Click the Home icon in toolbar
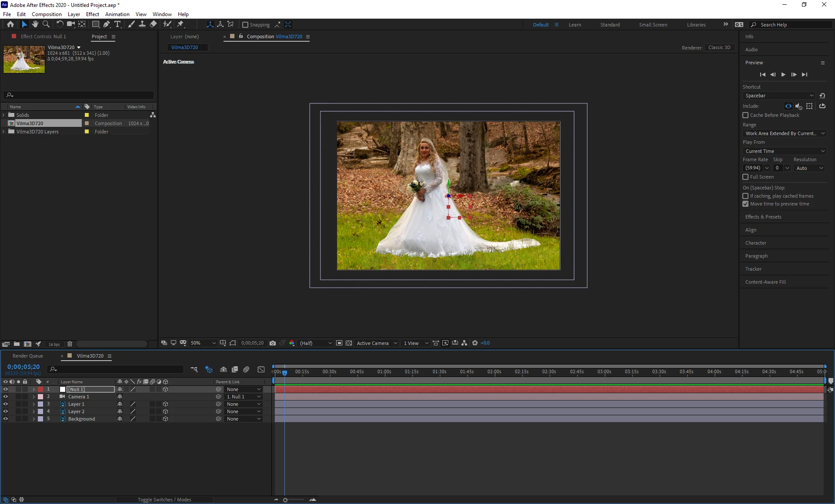The width and height of the screenshot is (835, 504). point(10,24)
